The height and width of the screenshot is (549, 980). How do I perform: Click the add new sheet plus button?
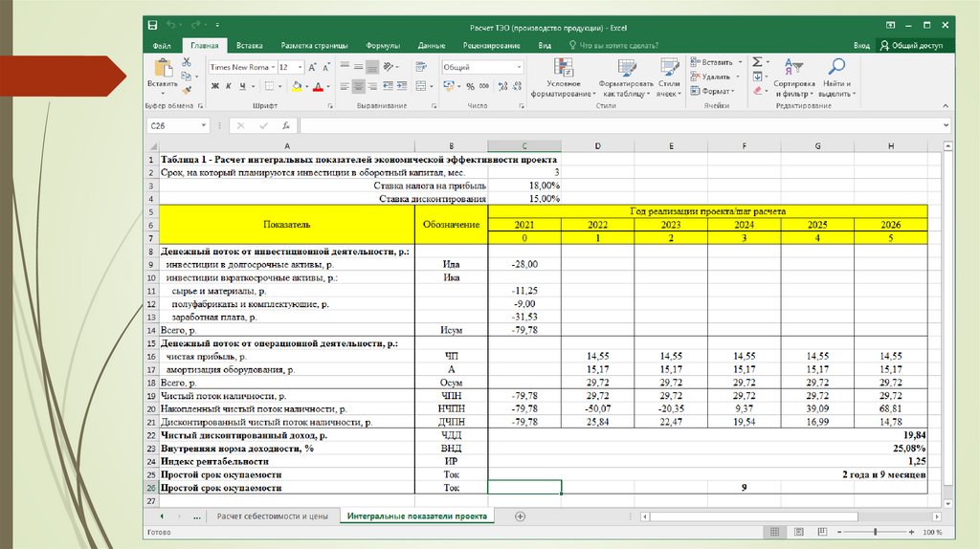point(520,516)
